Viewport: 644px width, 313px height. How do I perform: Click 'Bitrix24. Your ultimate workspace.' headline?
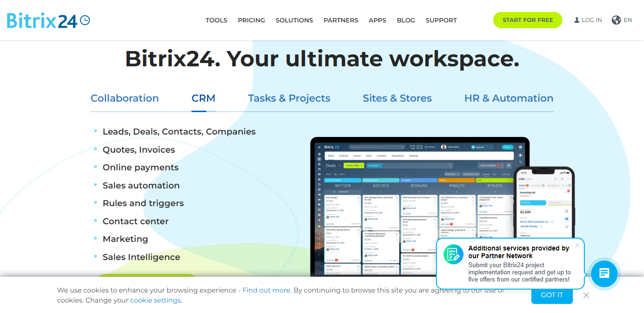click(322, 59)
